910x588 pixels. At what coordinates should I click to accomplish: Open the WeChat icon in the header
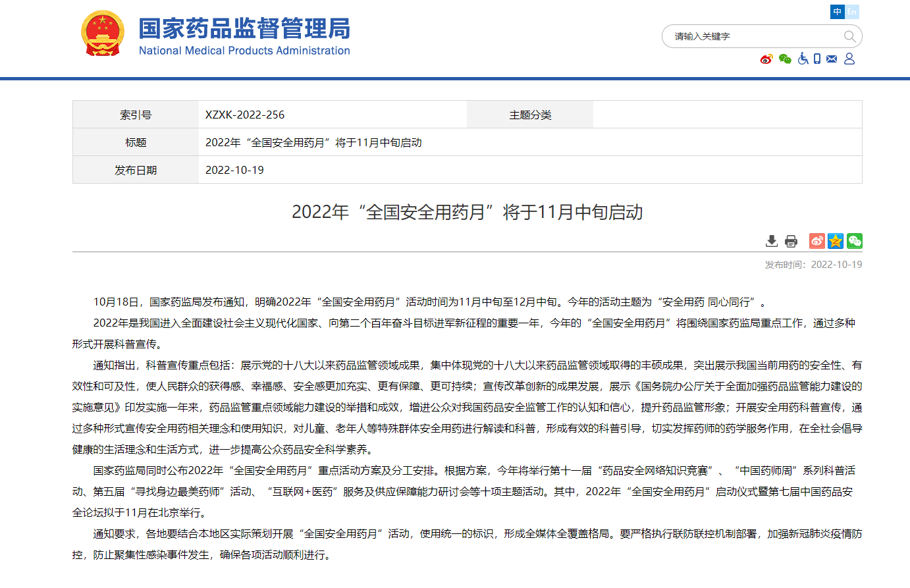tap(785, 59)
